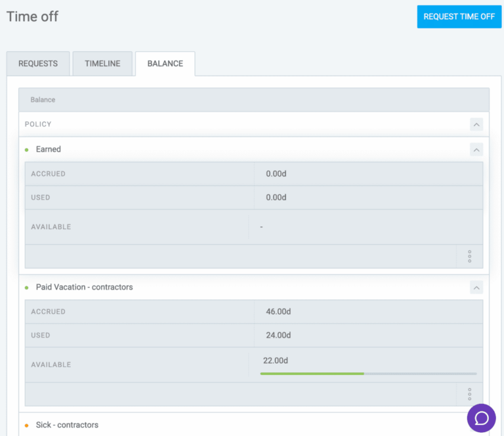This screenshot has width=504, height=436.
Task: Click the 46.00d accrued value
Action: [277, 312]
